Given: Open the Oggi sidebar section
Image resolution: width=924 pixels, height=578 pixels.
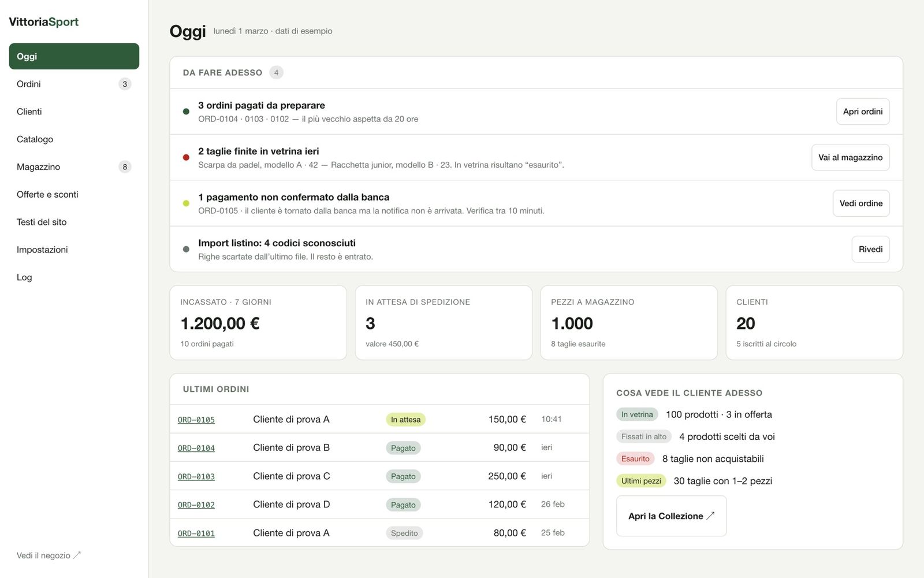Looking at the screenshot, I should coord(74,56).
